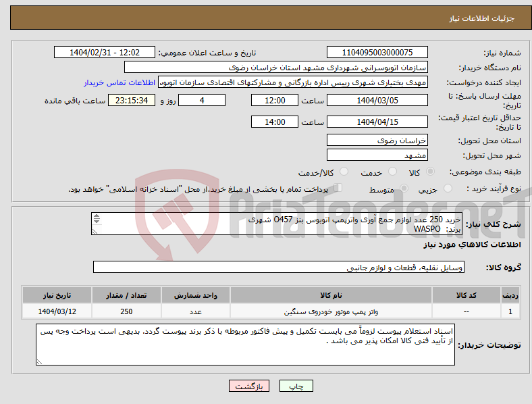532x404 pixels.
Task: Click the buyer notes text area
Action: pyautogui.click(x=245, y=345)
